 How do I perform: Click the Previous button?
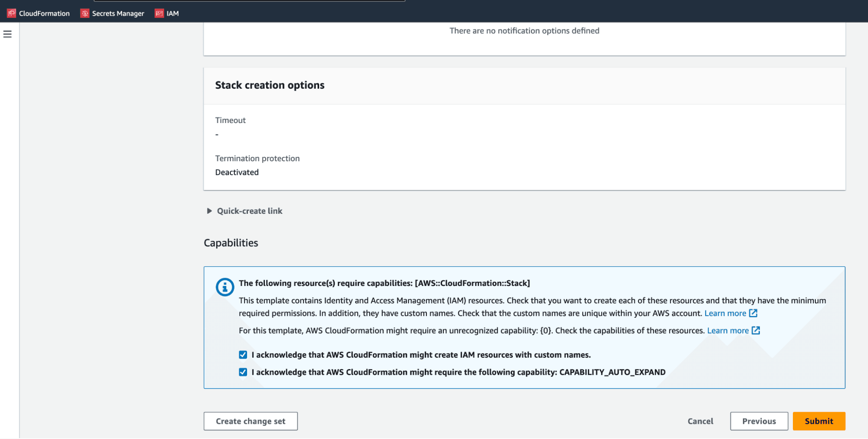(759, 421)
